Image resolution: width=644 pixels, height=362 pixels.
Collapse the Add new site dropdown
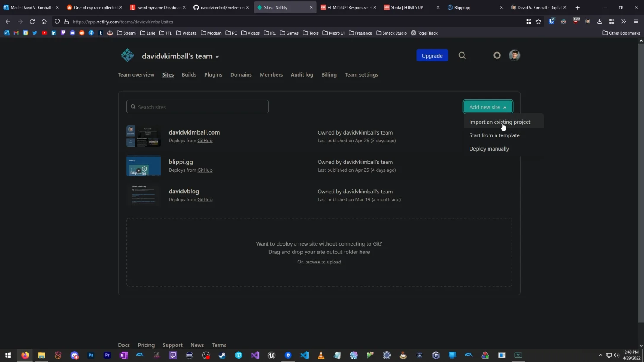(x=487, y=107)
